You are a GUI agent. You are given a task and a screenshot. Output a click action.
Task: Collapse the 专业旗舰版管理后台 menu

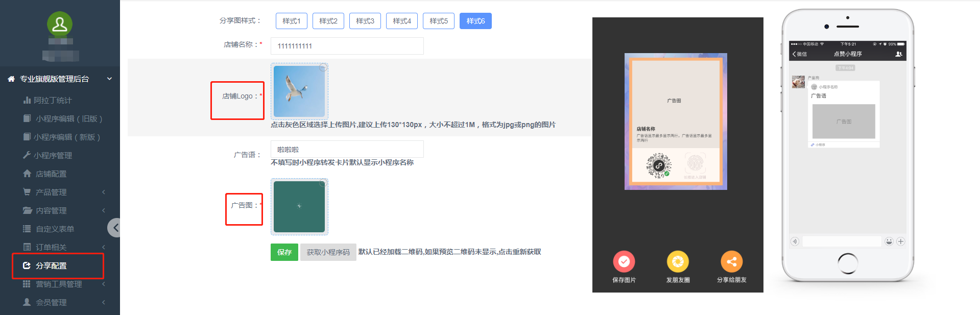click(x=109, y=79)
